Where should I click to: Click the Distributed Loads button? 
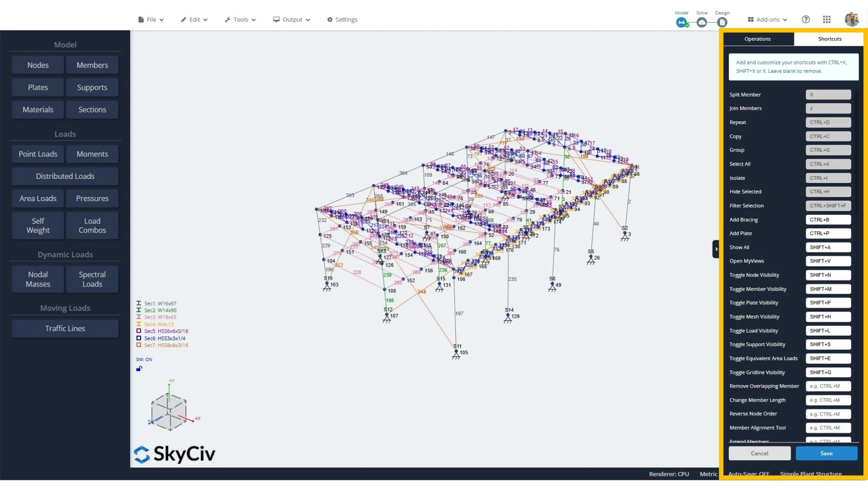tap(65, 176)
